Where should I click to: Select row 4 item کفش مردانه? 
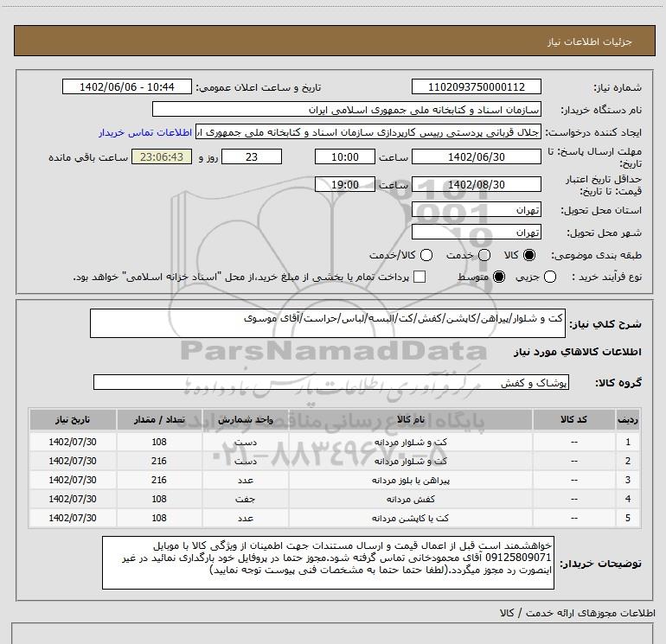click(411, 499)
